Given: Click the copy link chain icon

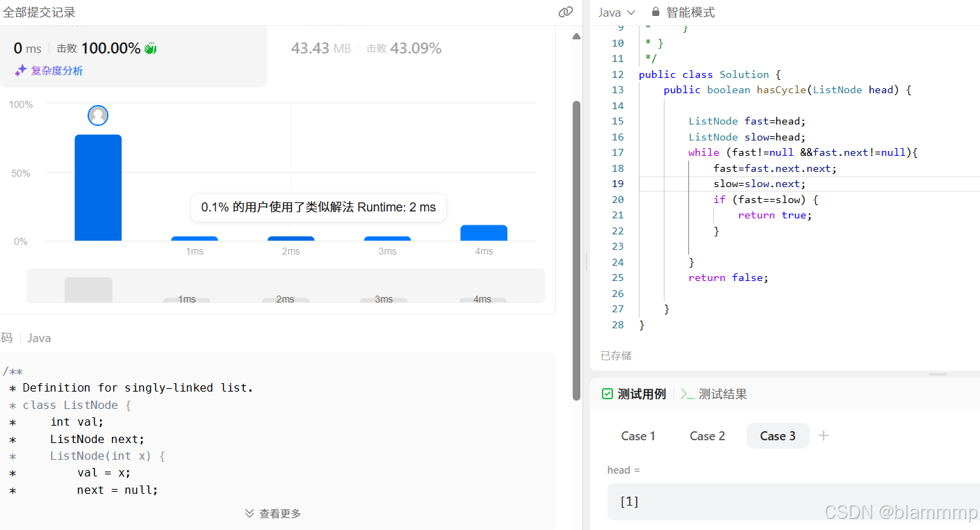Looking at the screenshot, I should click(x=565, y=12).
